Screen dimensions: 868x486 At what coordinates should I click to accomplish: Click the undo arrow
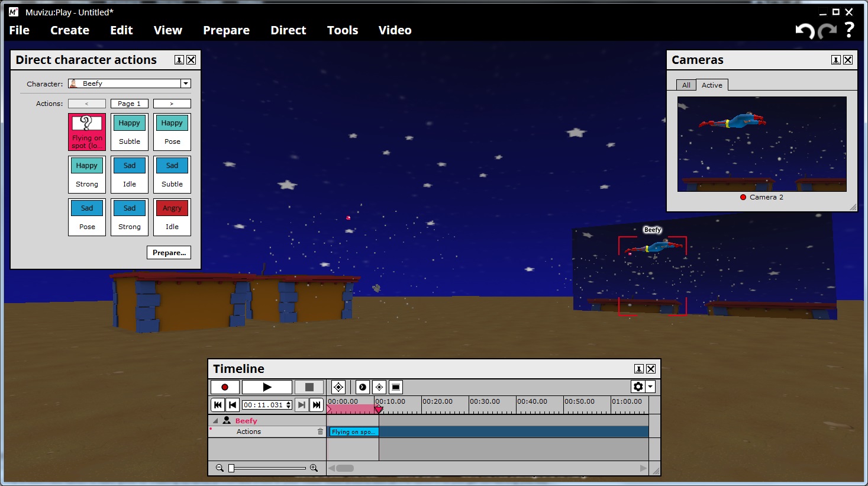804,31
